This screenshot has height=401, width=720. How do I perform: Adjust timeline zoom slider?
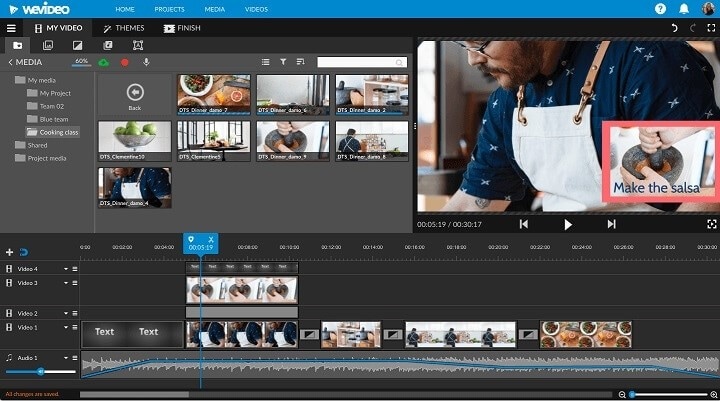coord(669,395)
